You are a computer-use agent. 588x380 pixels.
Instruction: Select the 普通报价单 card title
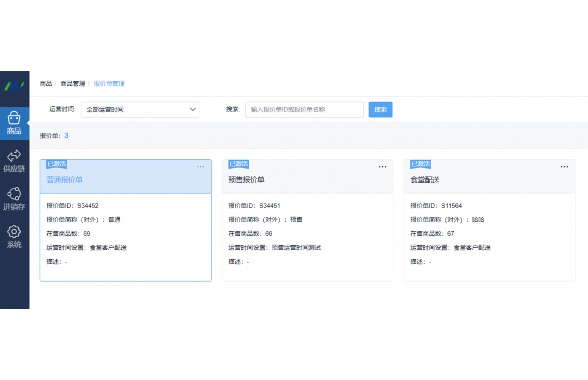[x=65, y=180]
